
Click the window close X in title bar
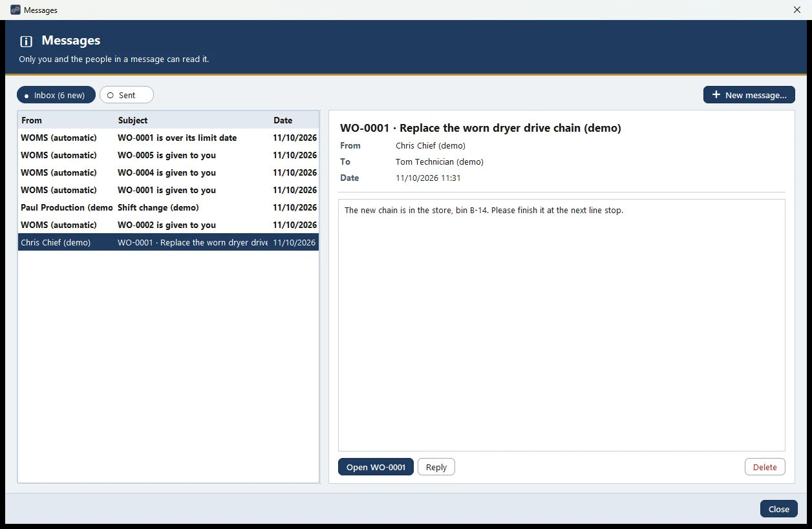pyautogui.click(x=796, y=10)
